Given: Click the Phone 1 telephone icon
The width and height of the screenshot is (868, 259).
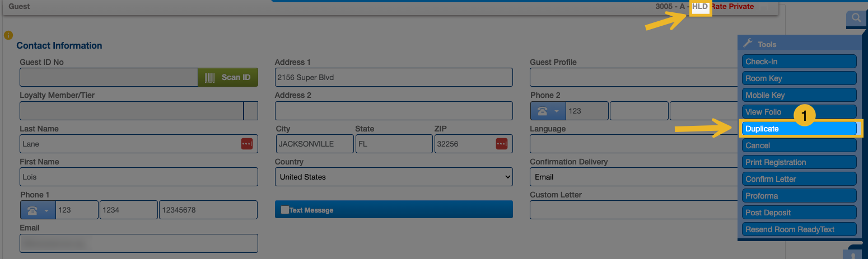Looking at the screenshot, I should click(32, 210).
